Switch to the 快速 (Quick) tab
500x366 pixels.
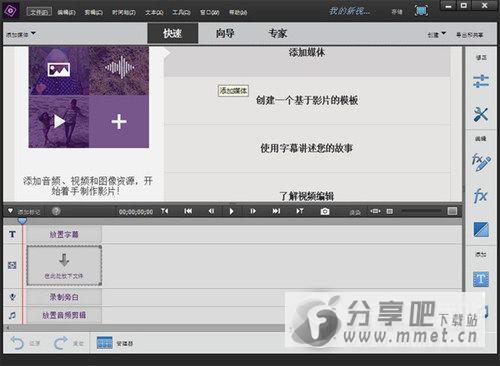(x=173, y=33)
